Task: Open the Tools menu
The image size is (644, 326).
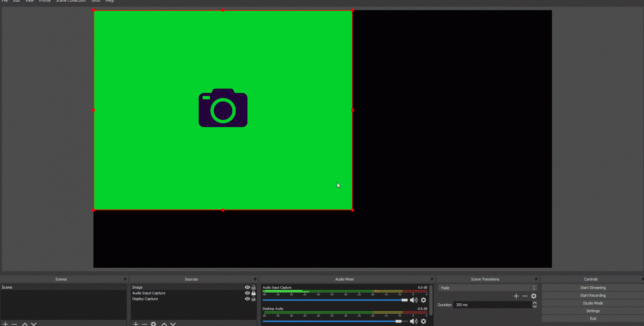Action: [96, 1]
